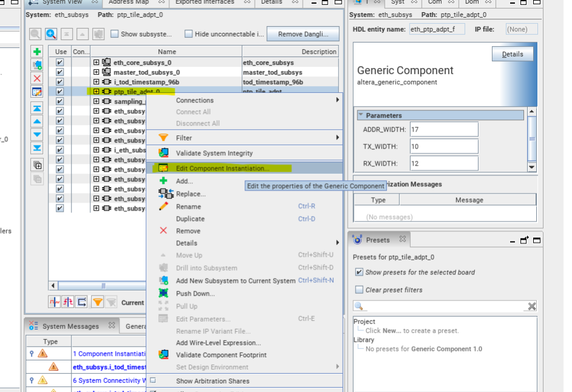Click the export interface icon in bottom toolbar
Image resolution: width=572 pixels, height=392 pixels.
click(82, 302)
